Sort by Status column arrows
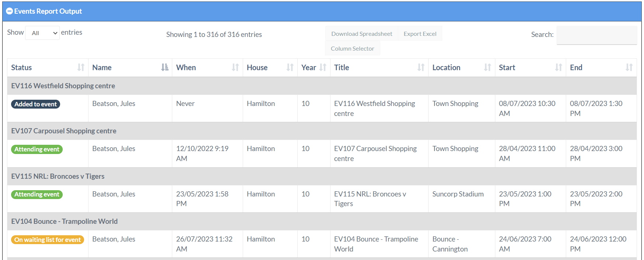Viewport: 644px width, 260px height. tap(81, 68)
